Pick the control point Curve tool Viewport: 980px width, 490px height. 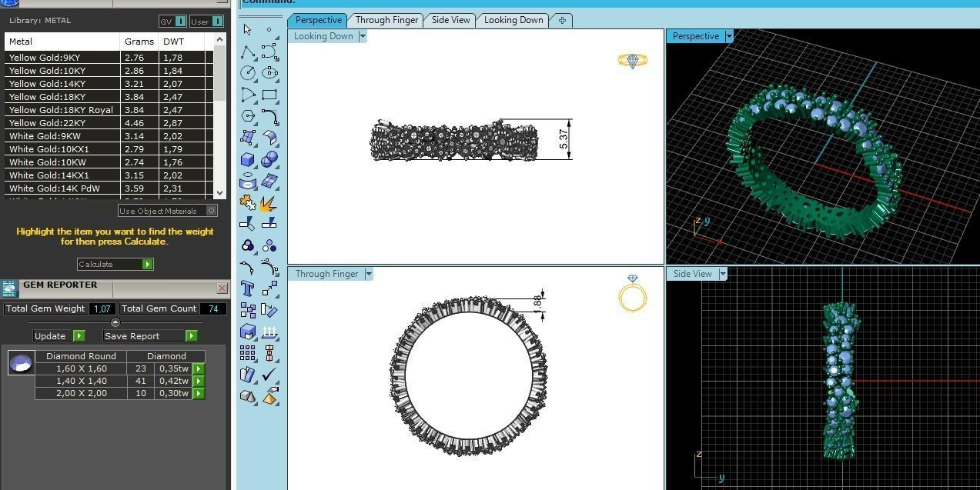click(269, 52)
